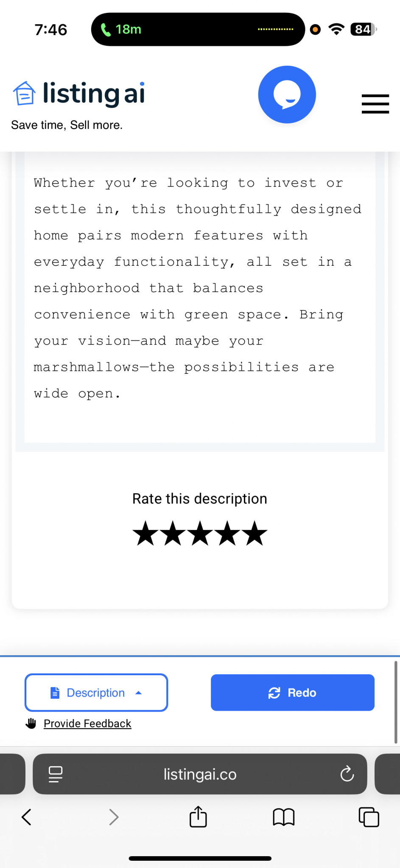The image size is (400, 868).
Task: Click the Redo button
Action: (x=293, y=693)
